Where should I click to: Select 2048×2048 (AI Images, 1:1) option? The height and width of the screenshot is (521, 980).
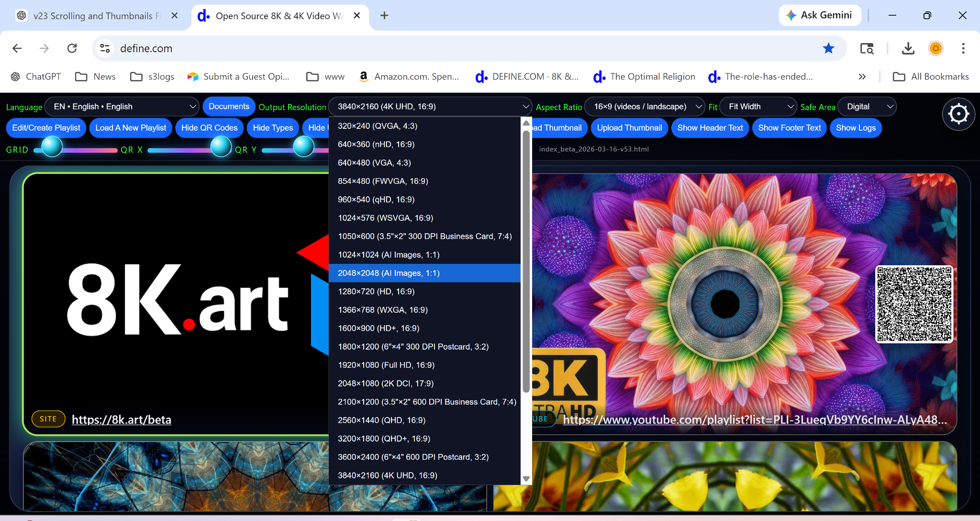[425, 273]
